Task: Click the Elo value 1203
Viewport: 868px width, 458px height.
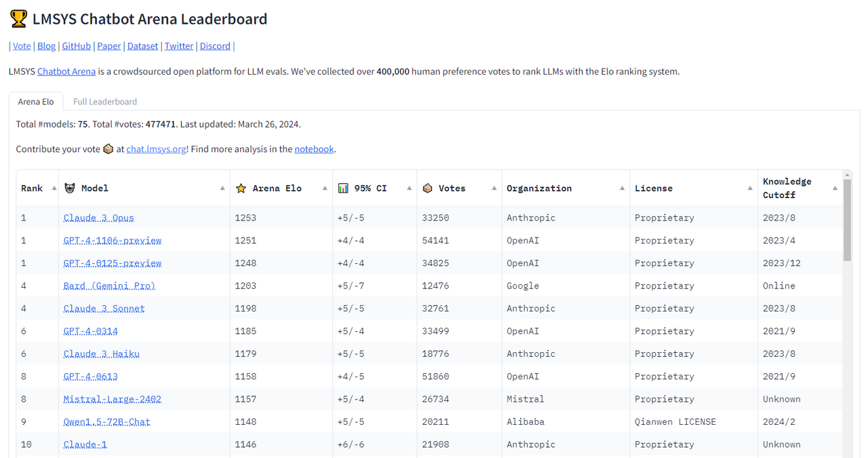Action: [246, 286]
